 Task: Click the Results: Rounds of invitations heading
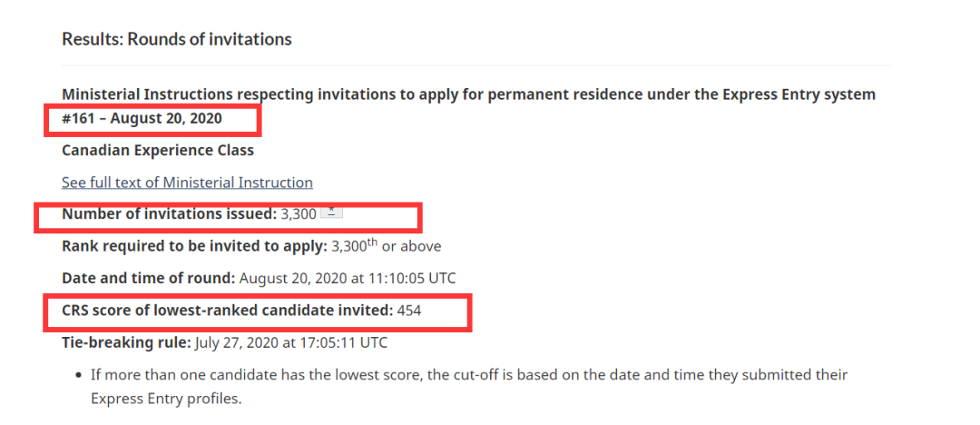[x=177, y=39]
